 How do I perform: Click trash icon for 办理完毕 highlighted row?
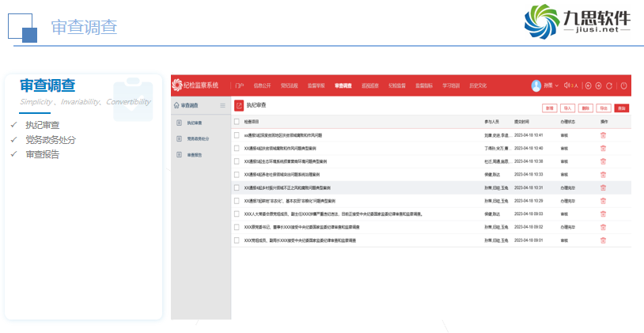[603, 187]
